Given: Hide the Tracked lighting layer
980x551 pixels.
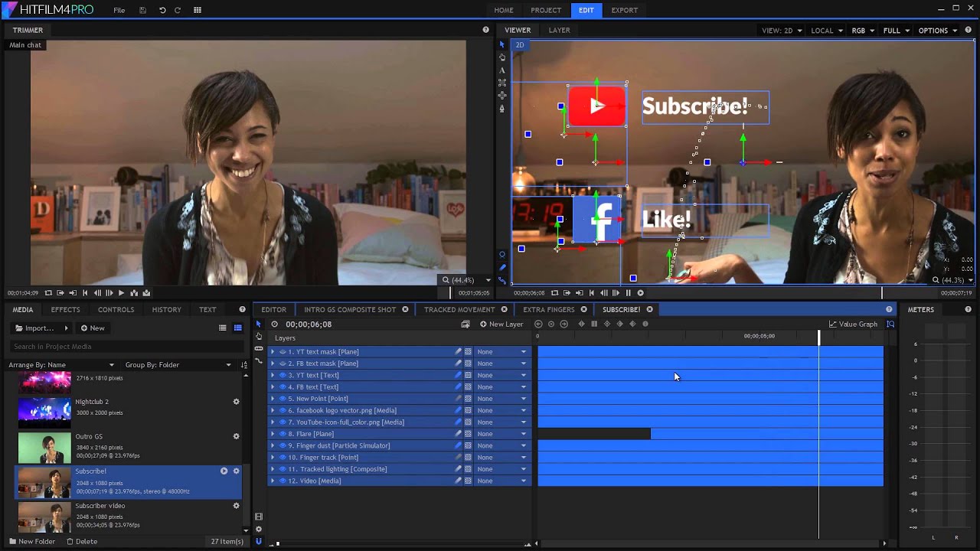Looking at the screenshot, I should 283,469.
